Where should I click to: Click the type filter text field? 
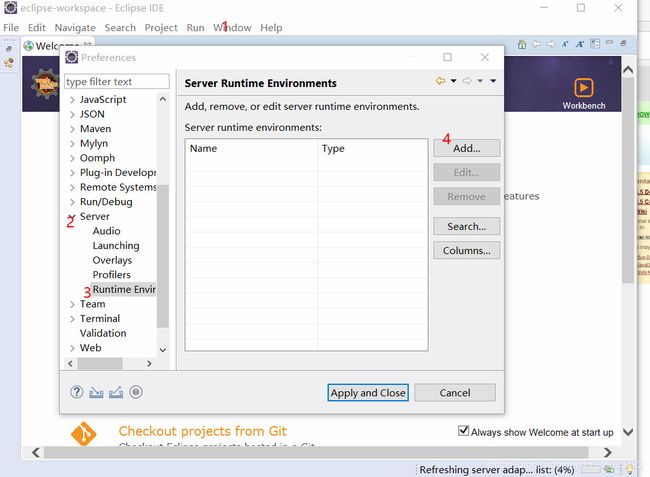click(x=117, y=82)
